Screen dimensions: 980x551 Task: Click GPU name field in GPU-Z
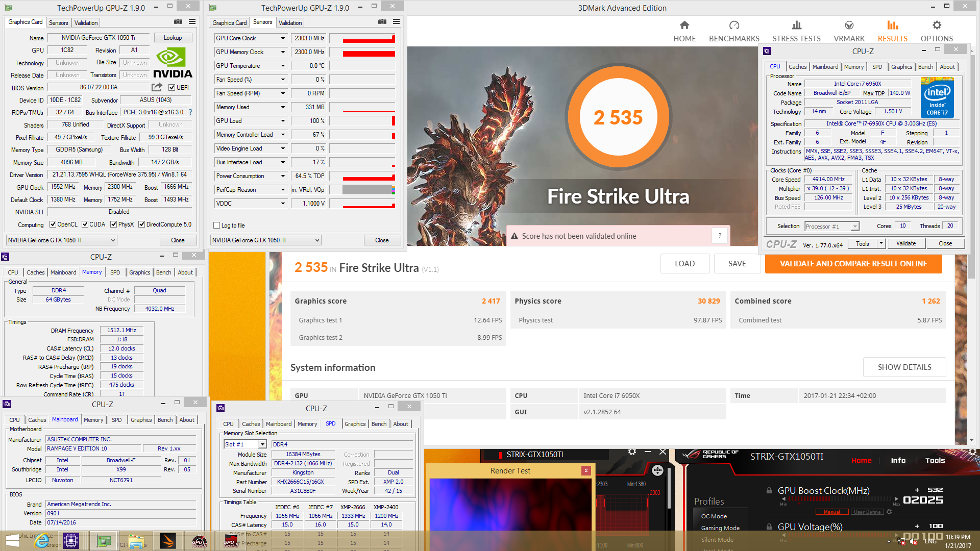pos(99,38)
